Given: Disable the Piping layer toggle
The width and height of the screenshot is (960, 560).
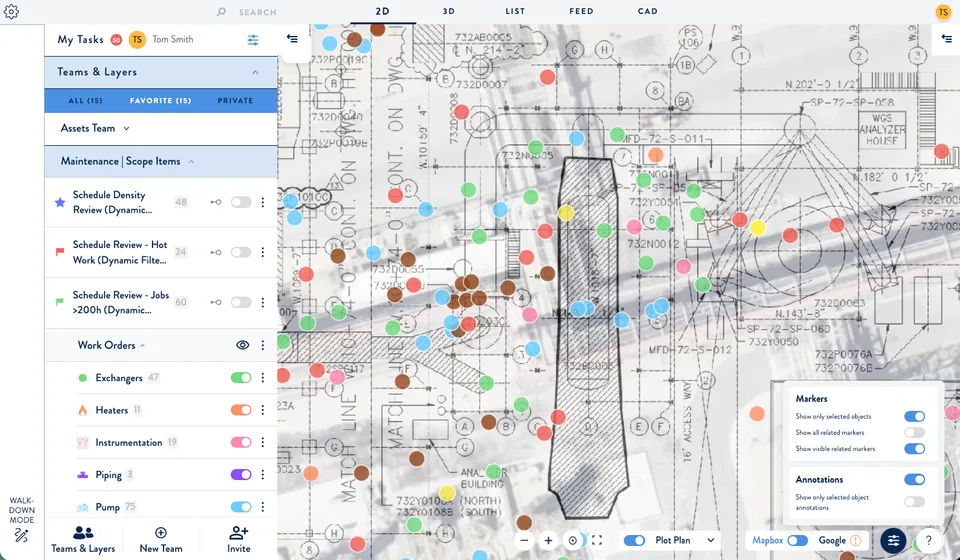Looking at the screenshot, I should pos(241,474).
